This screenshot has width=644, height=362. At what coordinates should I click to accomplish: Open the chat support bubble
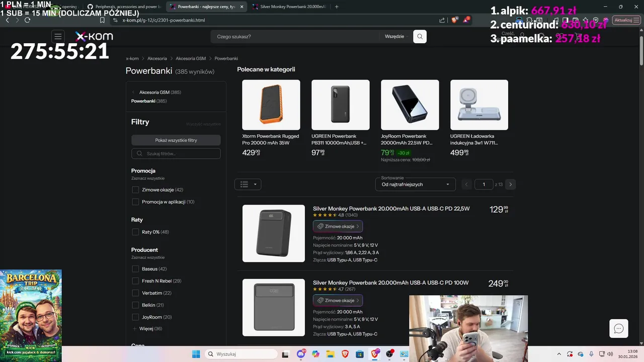point(619,329)
